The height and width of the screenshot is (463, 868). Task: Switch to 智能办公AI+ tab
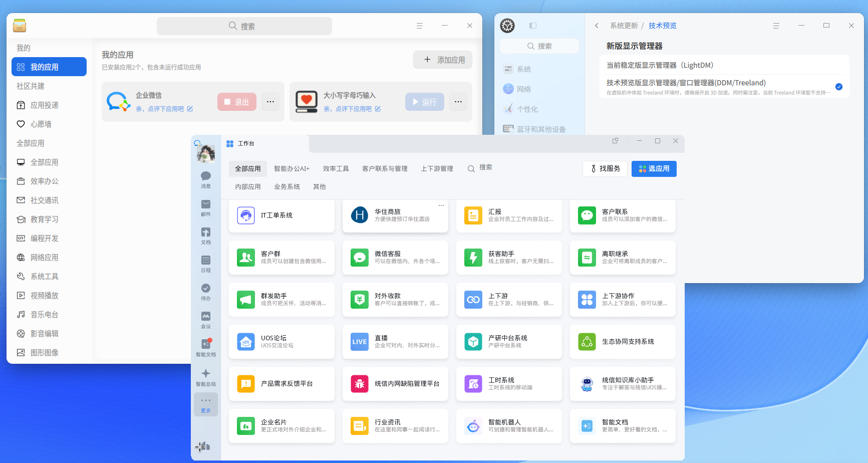(x=292, y=169)
